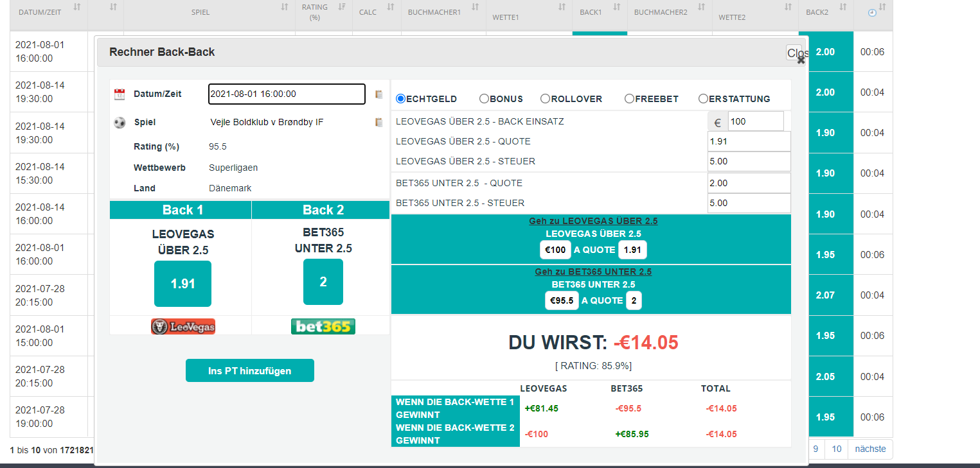Close the Rechner Back-Back dialog
Image resolution: width=980 pixels, height=468 pixels.
(x=797, y=54)
